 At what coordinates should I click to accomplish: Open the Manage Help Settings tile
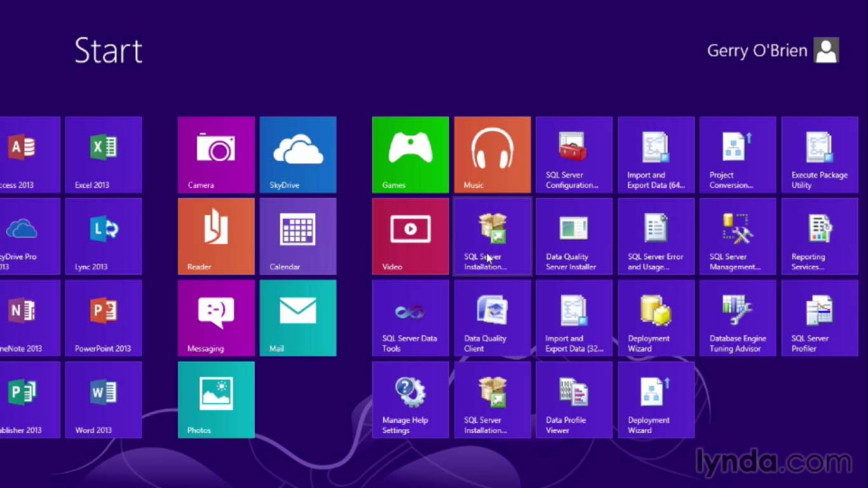point(410,400)
